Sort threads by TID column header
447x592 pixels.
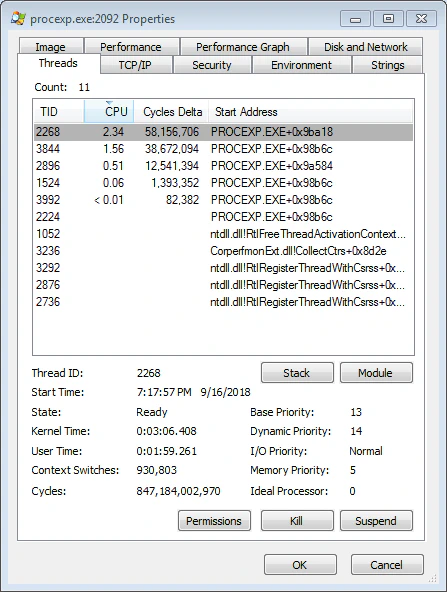(x=59, y=112)
